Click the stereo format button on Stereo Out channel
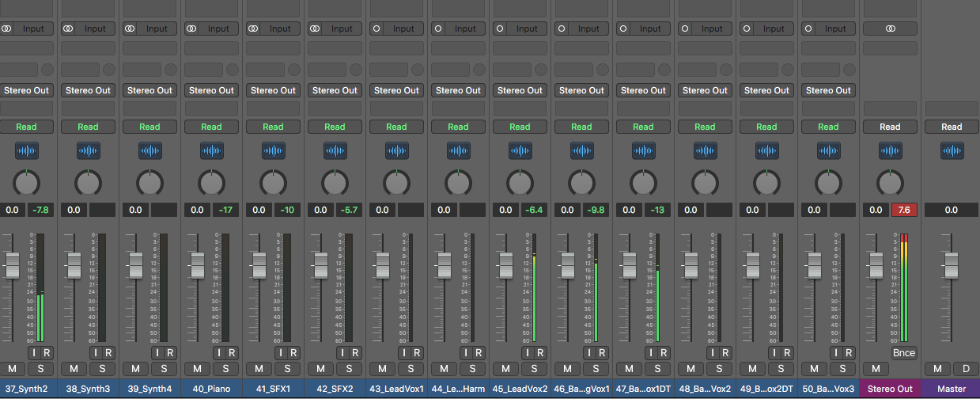Screen dimensions: 980x399 tap(890, 28)
